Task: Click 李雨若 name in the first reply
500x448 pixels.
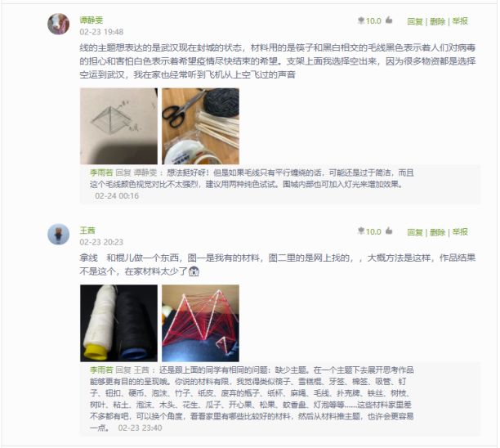Action: pyautogui.click(x=101, y=173)
